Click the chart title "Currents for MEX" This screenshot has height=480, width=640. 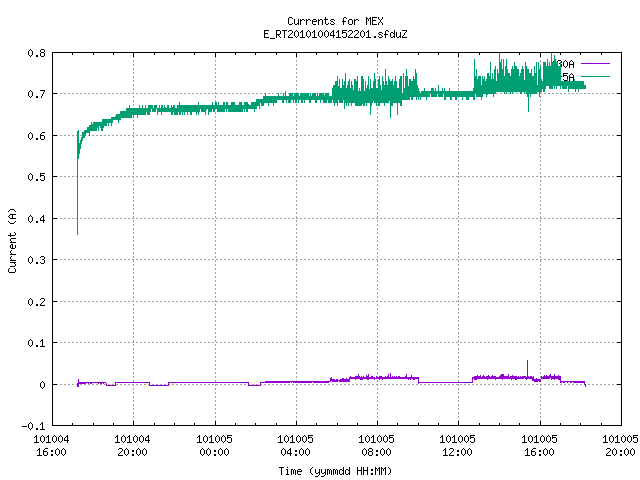[x=335, y=21]
